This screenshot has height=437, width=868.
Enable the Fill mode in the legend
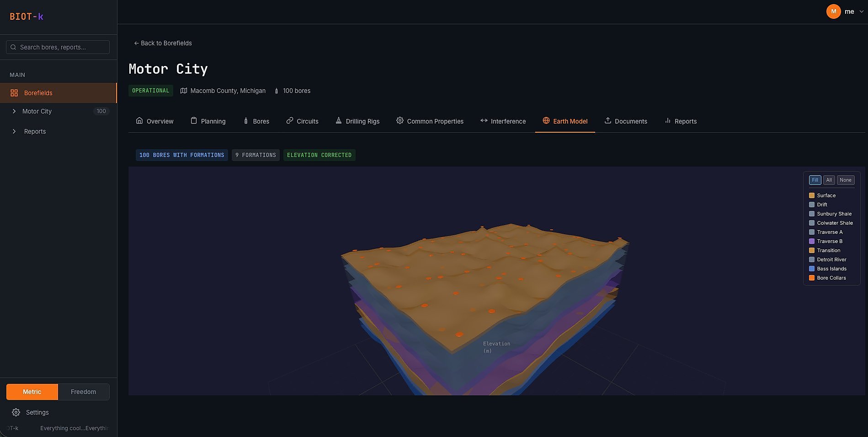[815, 180]
